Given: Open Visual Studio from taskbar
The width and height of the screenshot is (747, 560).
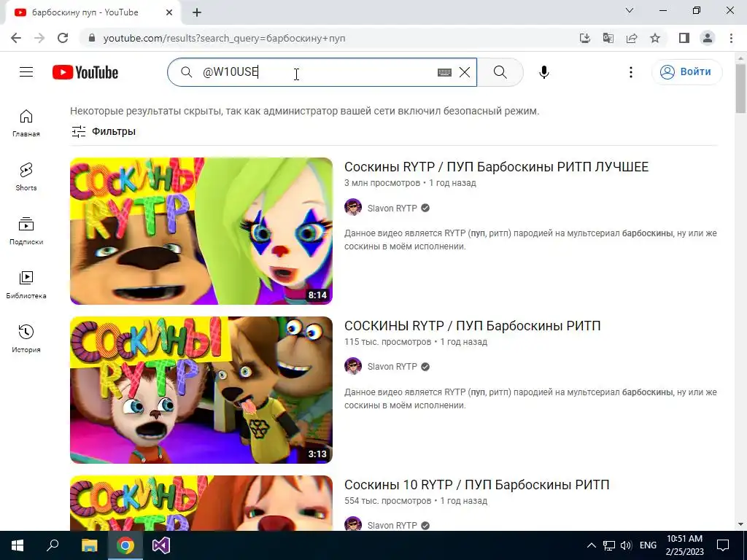Looking at the screenshot, I should [x=161, y=545].
